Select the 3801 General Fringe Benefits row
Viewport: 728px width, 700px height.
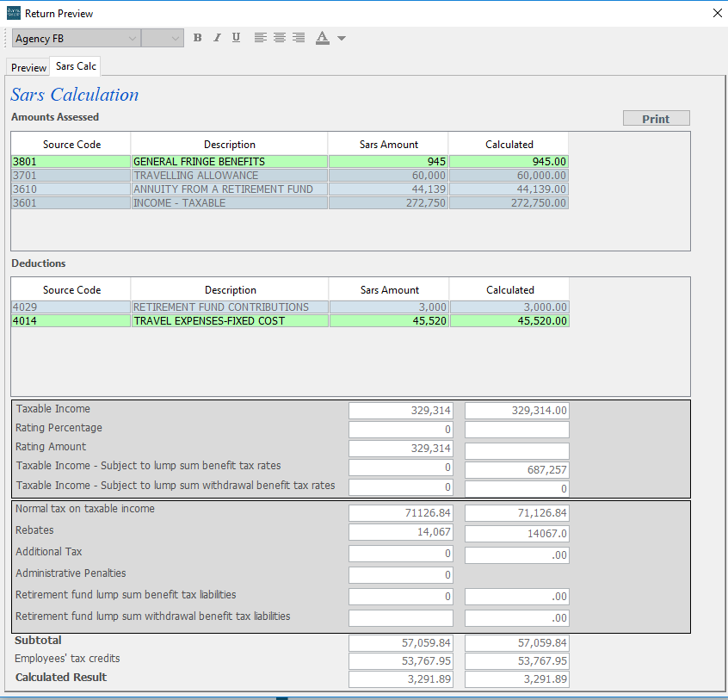click(230, 161)
